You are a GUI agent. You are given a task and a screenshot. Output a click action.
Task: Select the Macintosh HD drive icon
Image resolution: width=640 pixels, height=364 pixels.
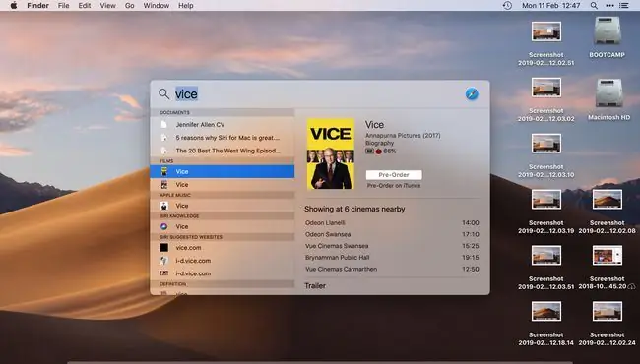(x=608, y=92)
